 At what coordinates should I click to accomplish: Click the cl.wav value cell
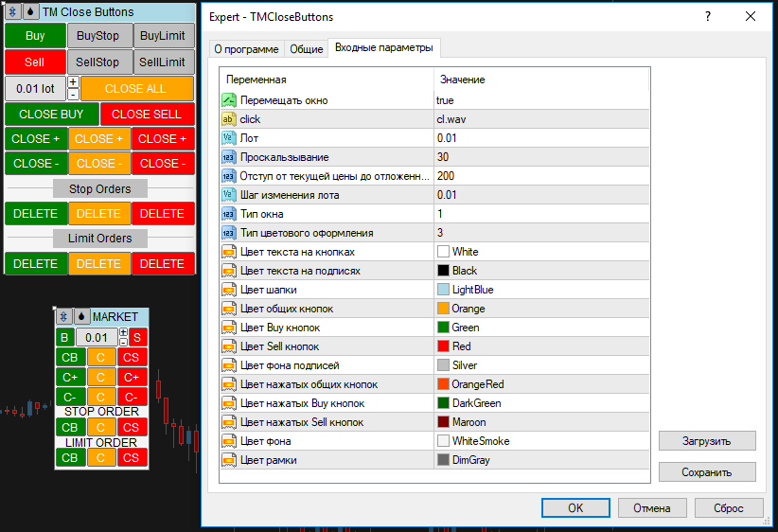point(541,119)
